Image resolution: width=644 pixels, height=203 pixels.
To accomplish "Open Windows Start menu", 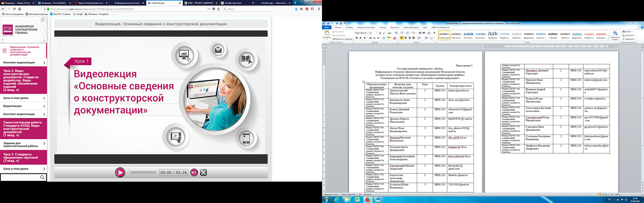I will [x=326, y=200].
